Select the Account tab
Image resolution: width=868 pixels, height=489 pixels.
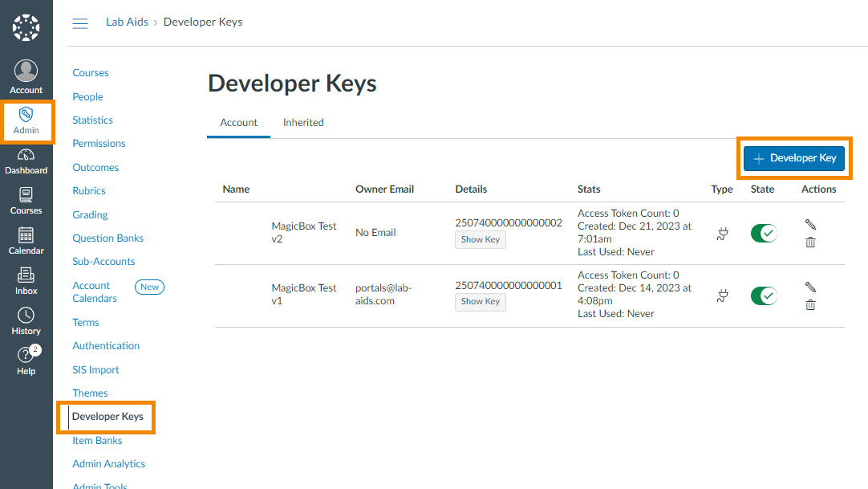(239, 123)
